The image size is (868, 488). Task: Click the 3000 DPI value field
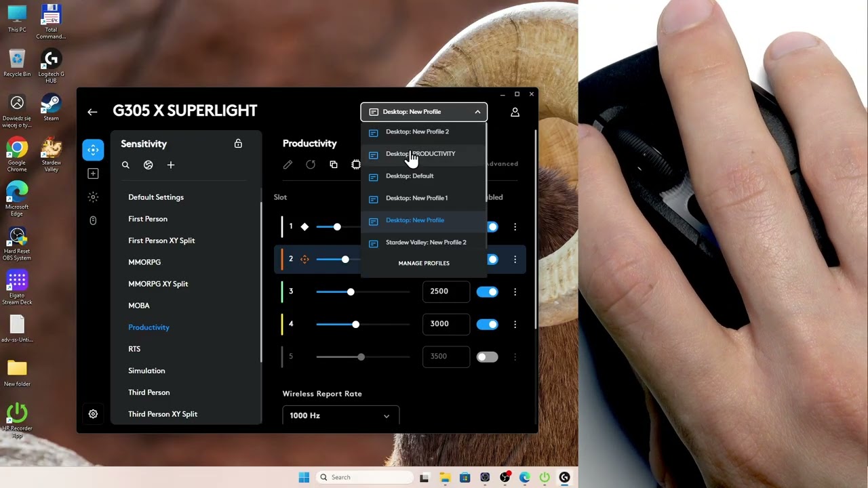[446, 324]
